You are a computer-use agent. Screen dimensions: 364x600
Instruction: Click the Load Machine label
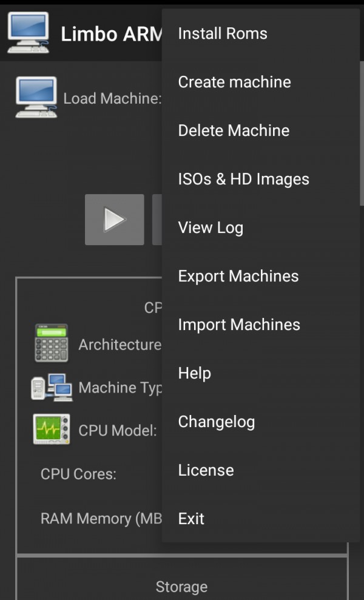point(112,99)
